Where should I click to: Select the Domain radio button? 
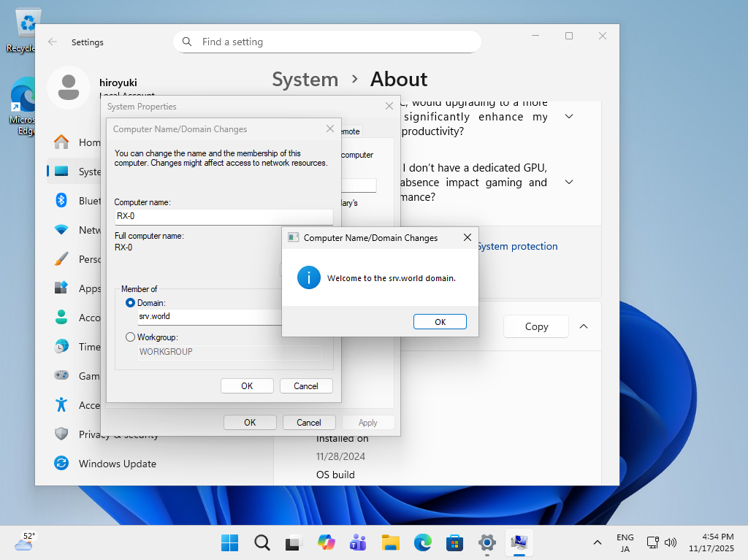131,303
